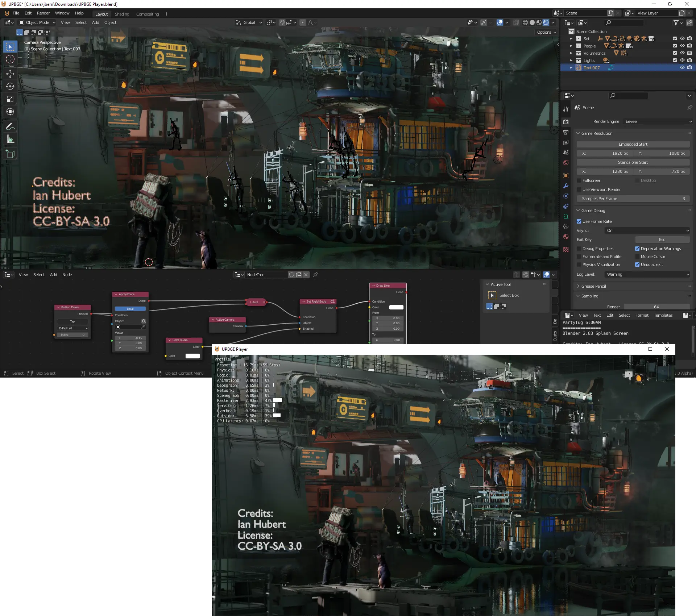The width and height of the screenshot is (696, 616).
Task: Click the Esc exit key button
Action: (662, 240)
